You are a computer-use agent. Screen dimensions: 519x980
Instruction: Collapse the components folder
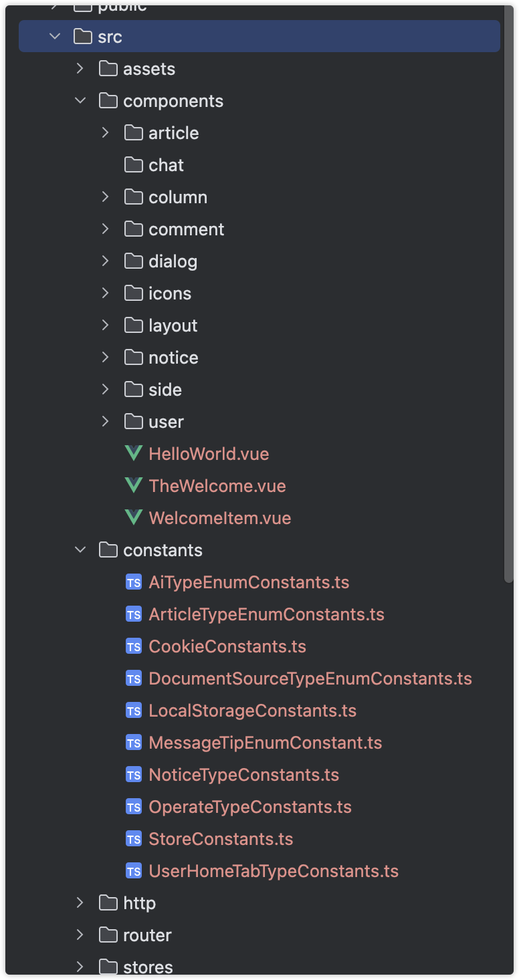(80, 101)
